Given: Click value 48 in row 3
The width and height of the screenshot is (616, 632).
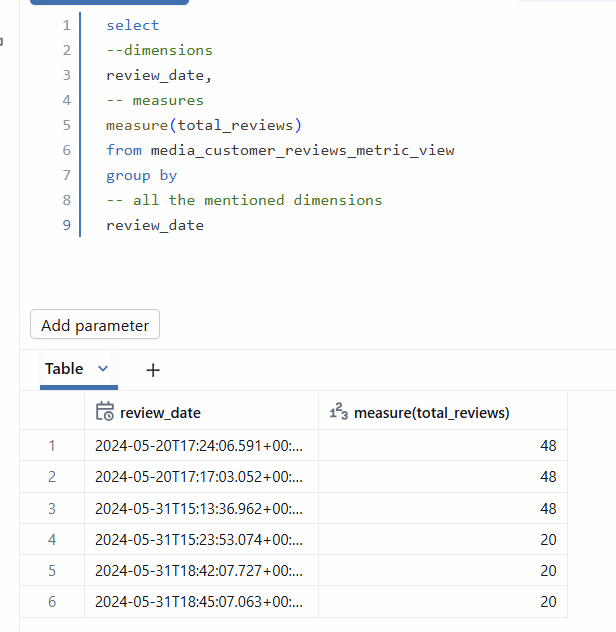Looking at the screenshot, I should 548,508.
